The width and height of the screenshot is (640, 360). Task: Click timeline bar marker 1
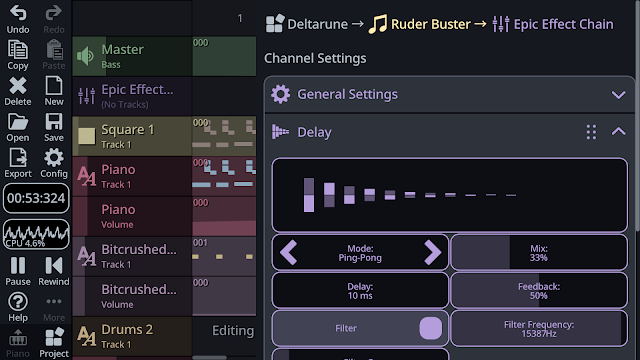coord(240,18)
